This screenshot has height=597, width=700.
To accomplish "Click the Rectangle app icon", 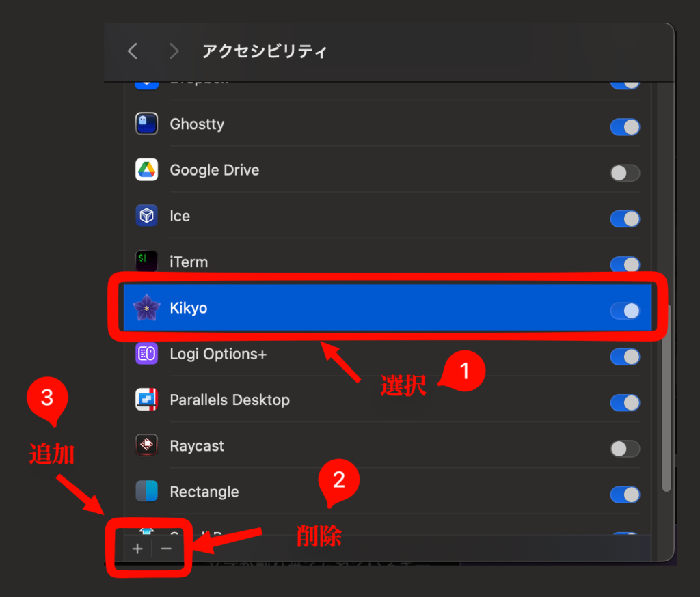I will click(x=146, y=492).
